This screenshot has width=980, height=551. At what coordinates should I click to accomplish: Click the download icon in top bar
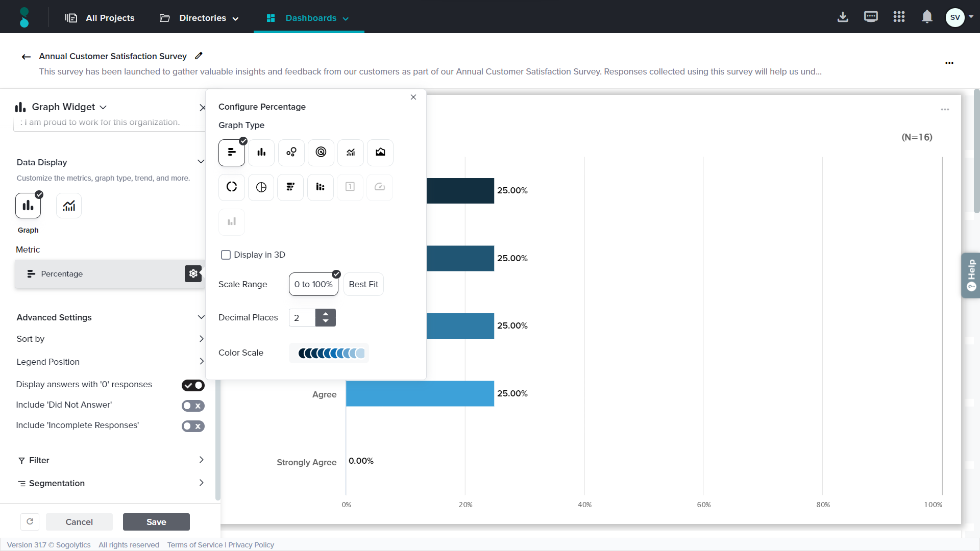pos(843,17)
